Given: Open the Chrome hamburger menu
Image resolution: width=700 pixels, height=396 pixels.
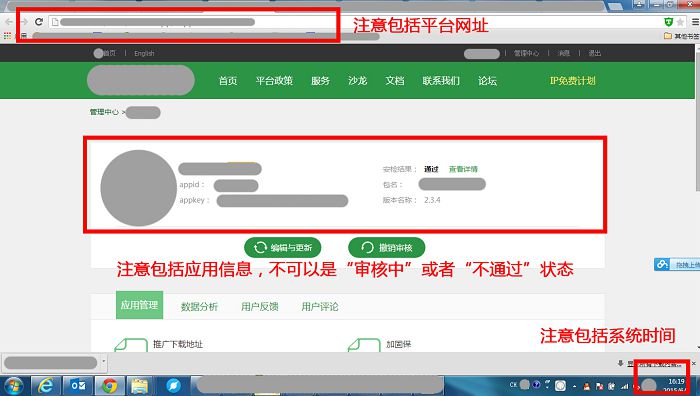Looking at the screenshot, I should click(695, 22).
